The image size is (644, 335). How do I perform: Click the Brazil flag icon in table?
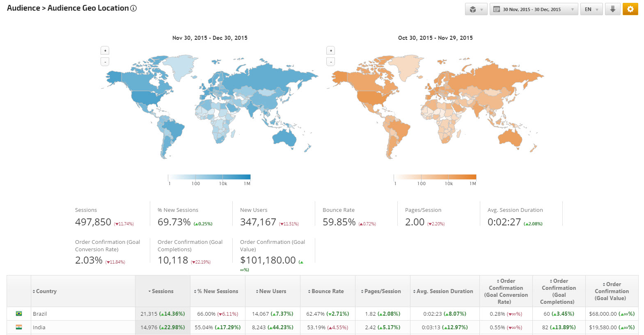[19, 314]
